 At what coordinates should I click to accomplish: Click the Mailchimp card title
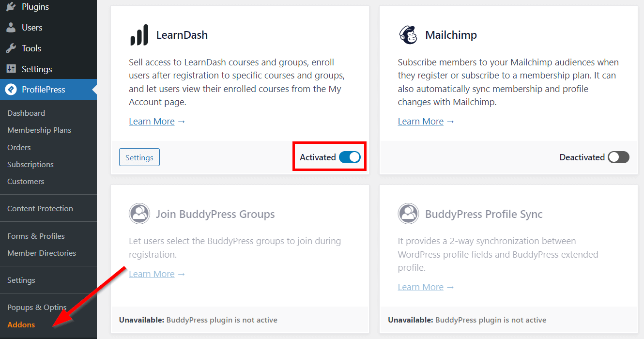pyautogui.click(x=451, y=35)
